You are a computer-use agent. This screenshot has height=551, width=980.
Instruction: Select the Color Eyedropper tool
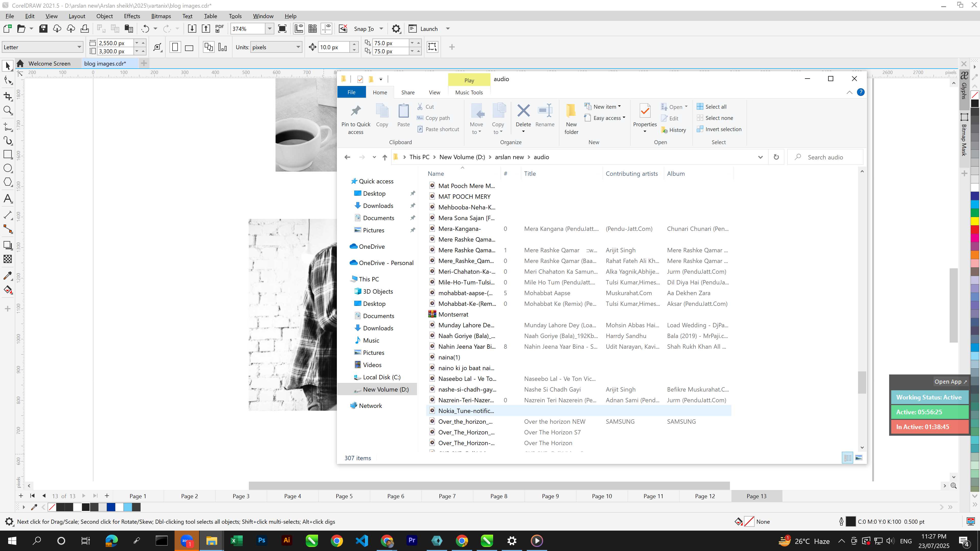pyautogui.click(x=8, y=275)
